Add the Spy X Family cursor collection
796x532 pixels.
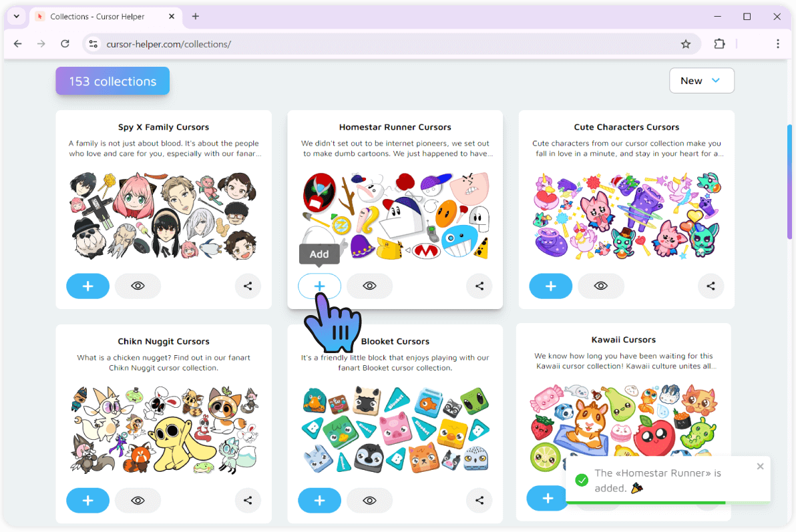click(87, 286)
